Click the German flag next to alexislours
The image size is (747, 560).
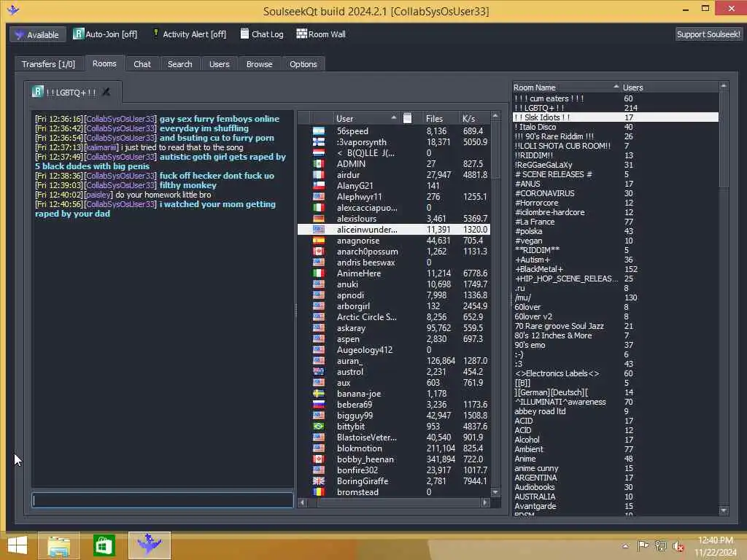[319, 219]
